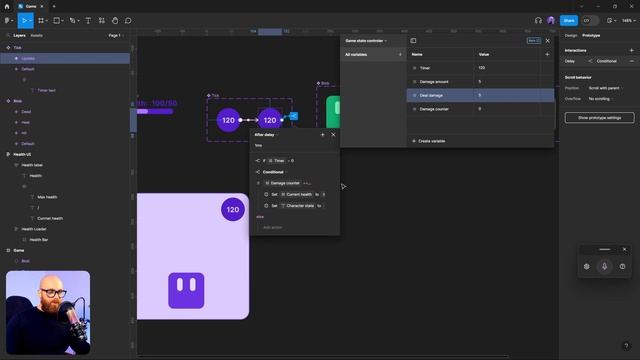Click the user avatar in toolbar
The height and width of the screenshot is (360, 640).
[x=551, y=20]
